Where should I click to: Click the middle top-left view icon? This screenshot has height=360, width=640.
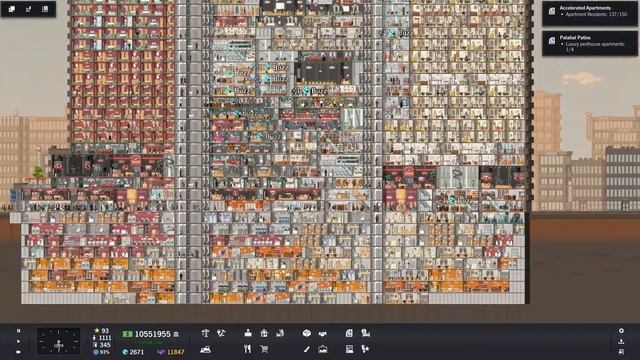[x=28, y=9]
